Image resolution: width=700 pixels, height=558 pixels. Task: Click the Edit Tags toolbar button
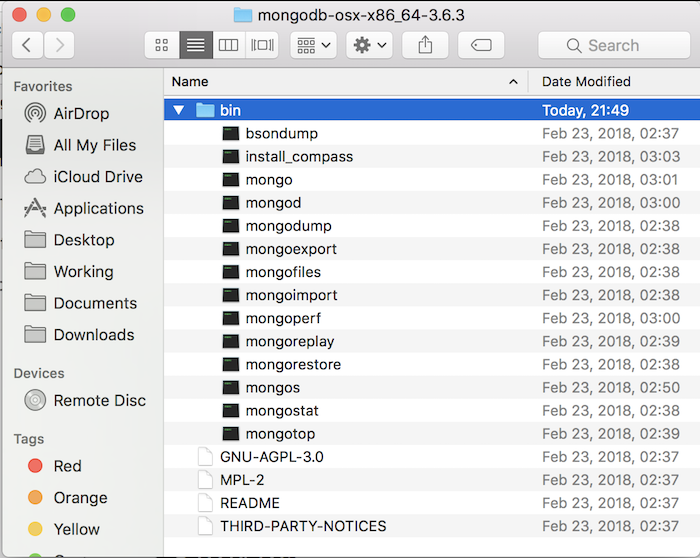[x=481, y=45]
